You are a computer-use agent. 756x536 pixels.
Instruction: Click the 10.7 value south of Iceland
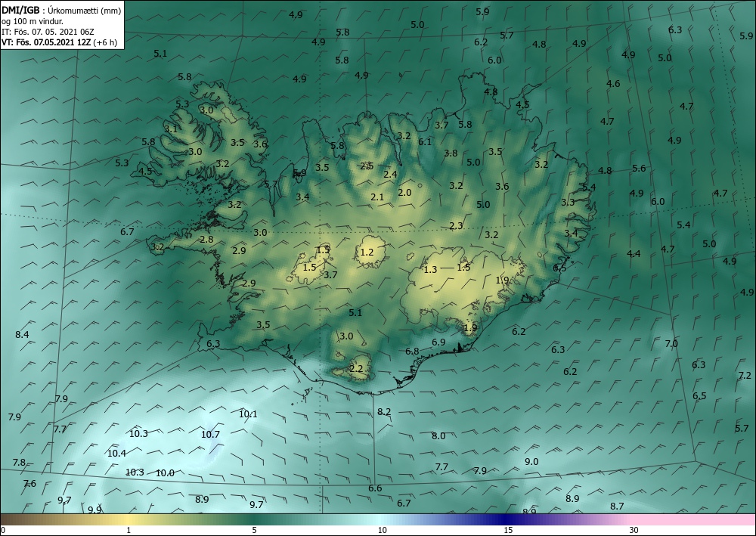point(210,434)
